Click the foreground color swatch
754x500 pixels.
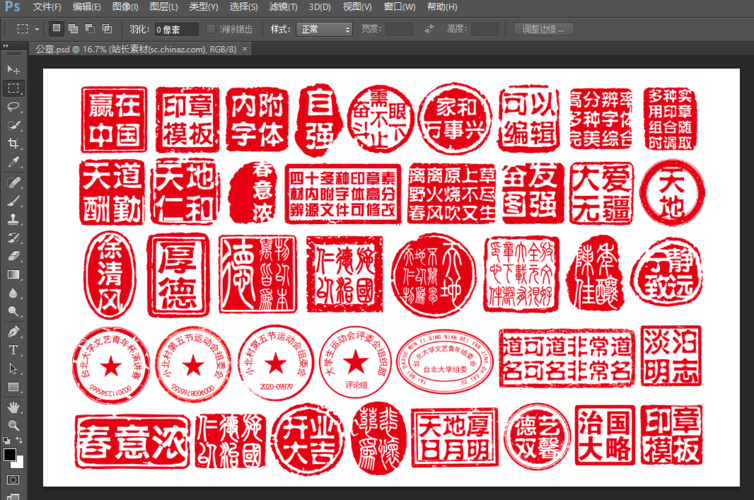[9, 455]
